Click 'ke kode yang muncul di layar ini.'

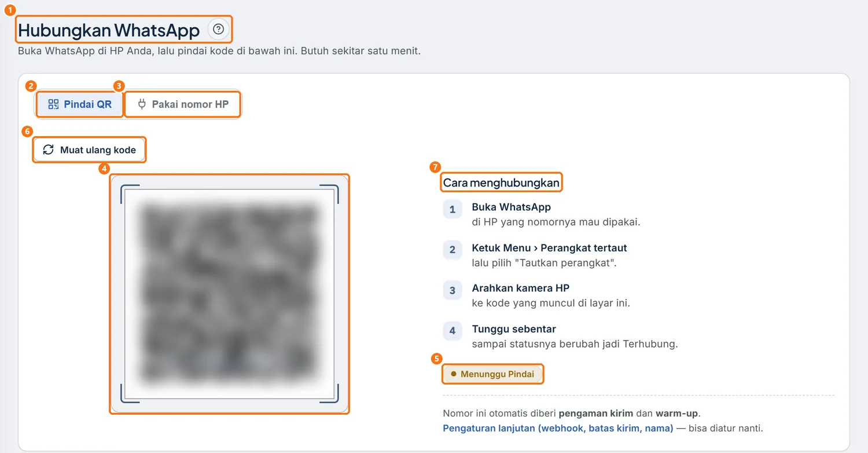(x=551, y=303)
